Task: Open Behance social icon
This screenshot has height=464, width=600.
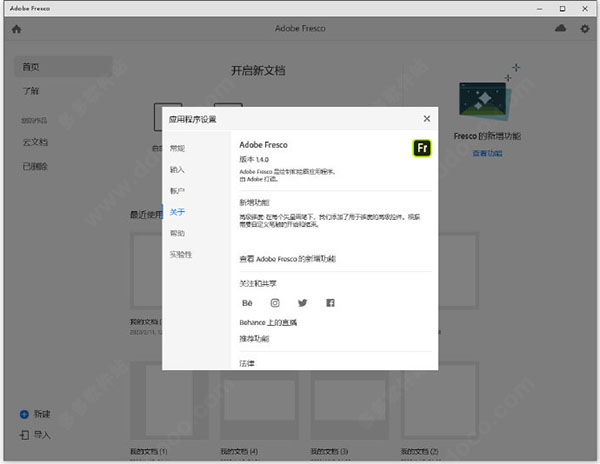Action: pyautogui.click(x=247, y=303)
